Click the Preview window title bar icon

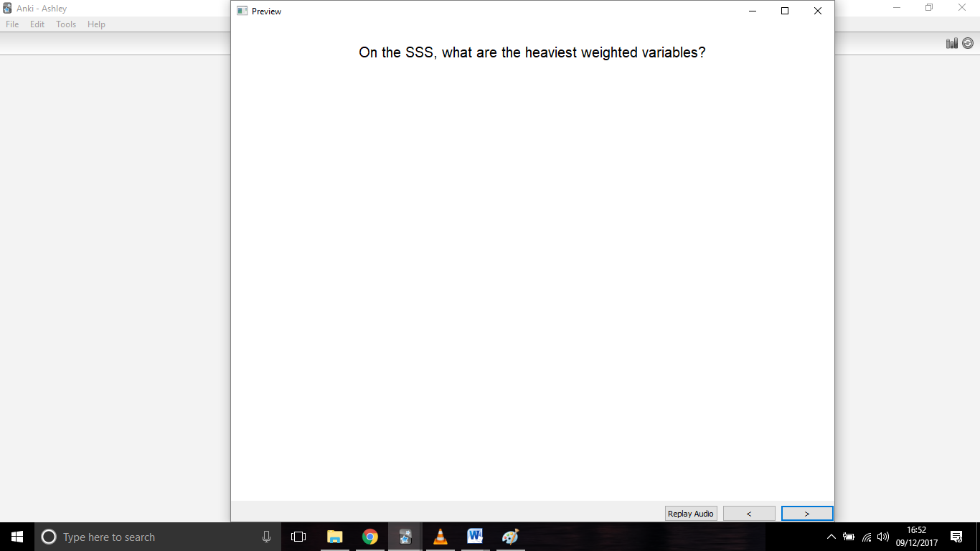point(242,11)
